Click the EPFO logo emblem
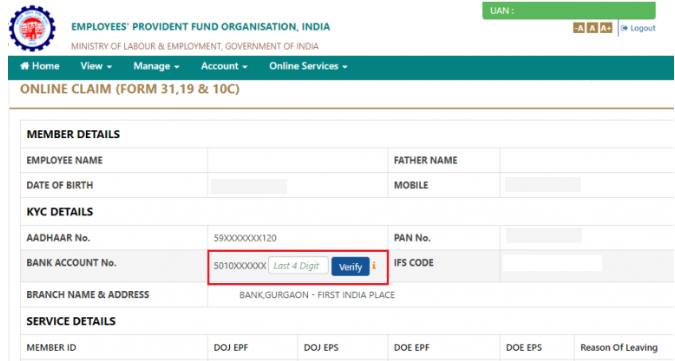Image resolution: width=675 pixels, height=361 pixels. click(32, 28)
